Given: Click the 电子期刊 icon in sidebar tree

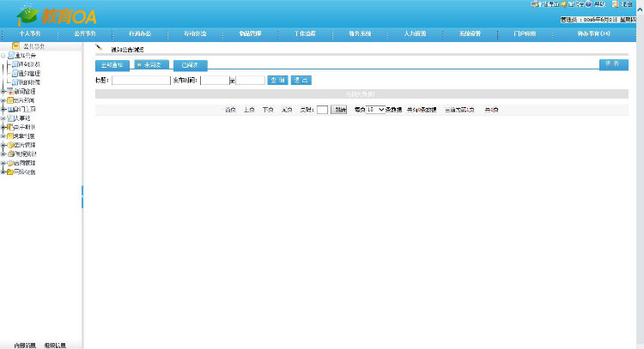Looking at the screenshot, I should (x=10, y=127).
